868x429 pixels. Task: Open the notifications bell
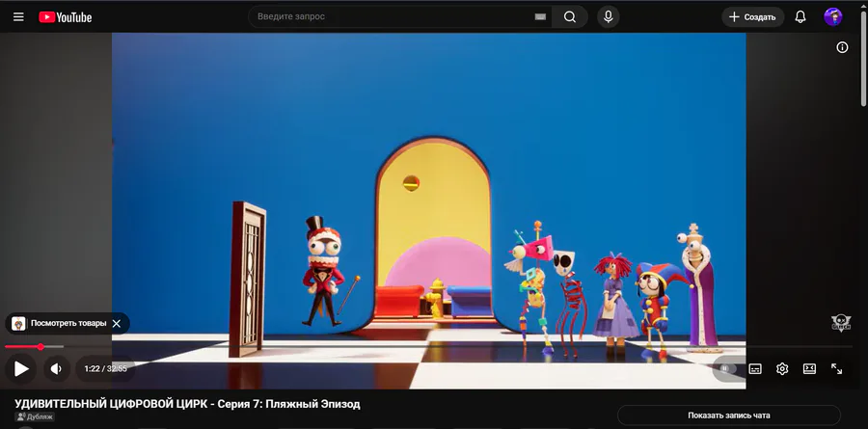(x=800, y=17)
